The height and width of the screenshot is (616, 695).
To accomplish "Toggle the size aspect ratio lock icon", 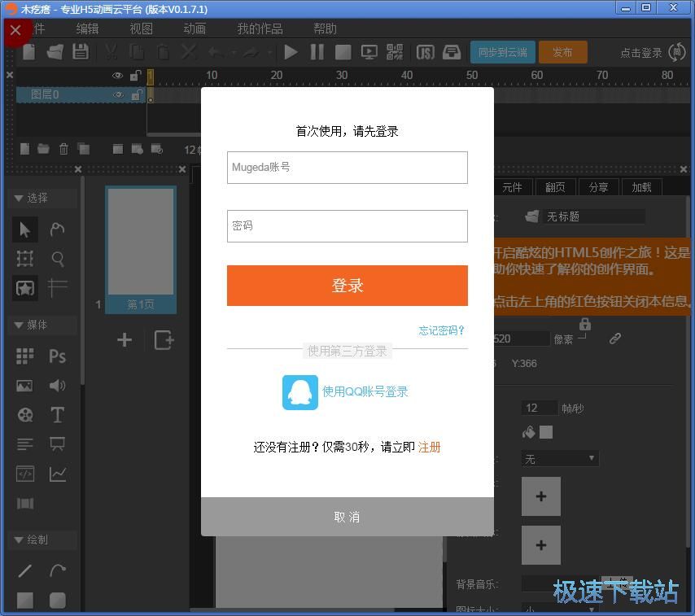I will click(584, 325).
